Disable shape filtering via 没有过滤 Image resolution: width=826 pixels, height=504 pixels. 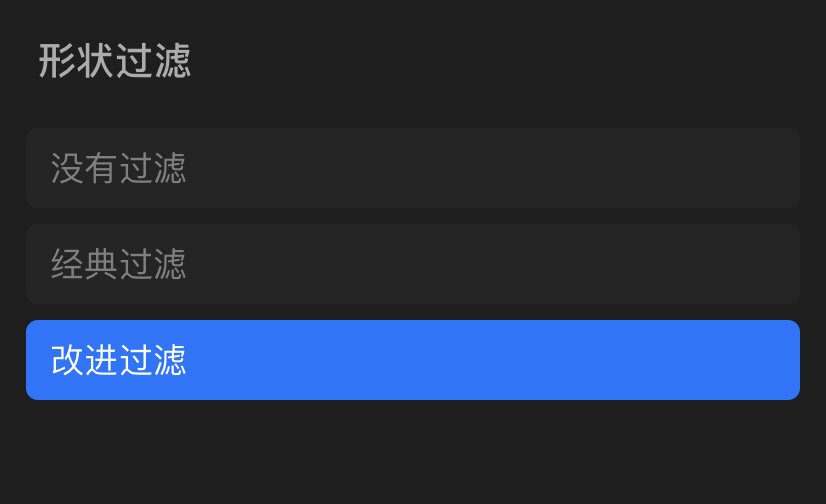[x=412, y=168]
